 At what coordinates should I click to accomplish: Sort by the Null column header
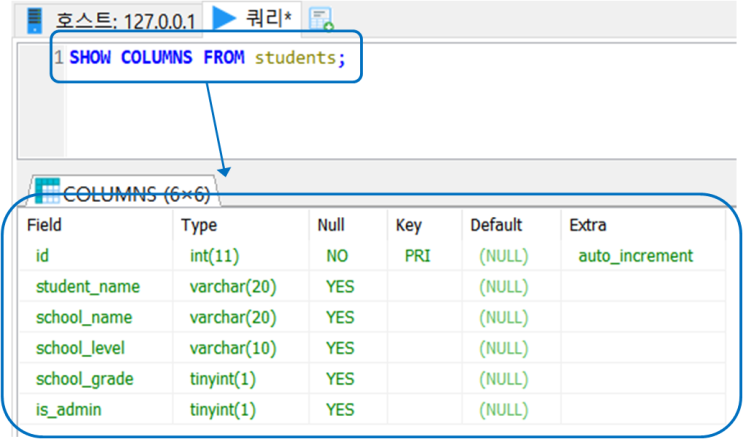pos(348,225)
